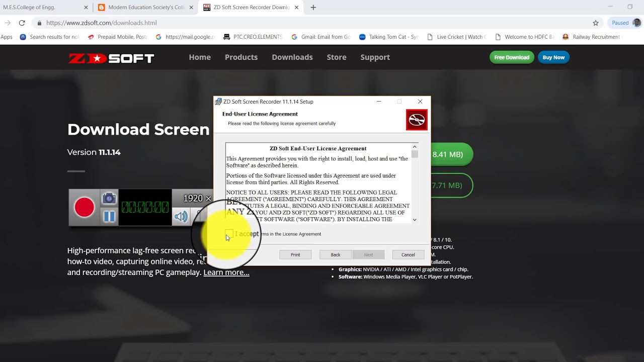The image size is (644, 362).
Task: Bookmark this page with the star icon
Action: (596, 23)
